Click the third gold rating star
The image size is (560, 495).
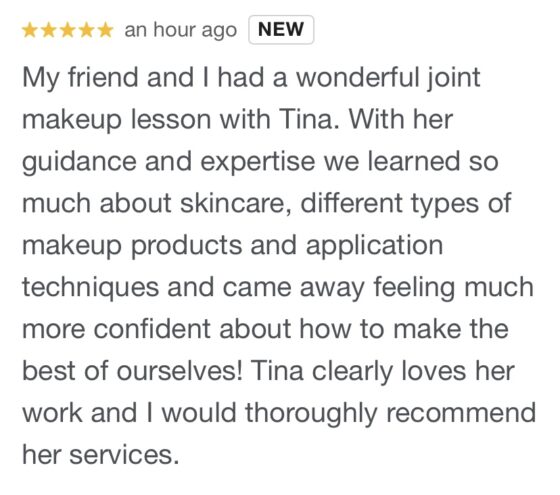coord(68,30)
